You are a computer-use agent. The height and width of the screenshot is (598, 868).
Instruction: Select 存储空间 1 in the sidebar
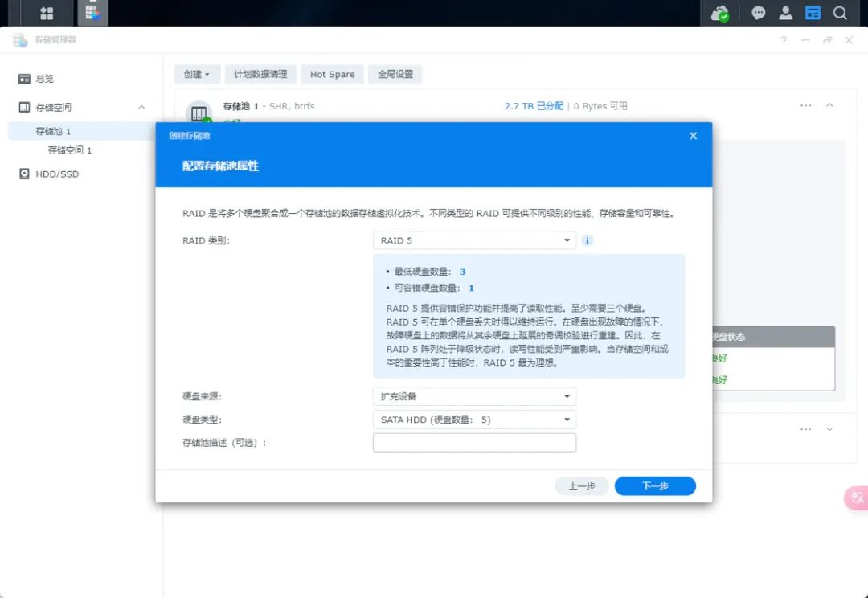(x=70, y=150)
